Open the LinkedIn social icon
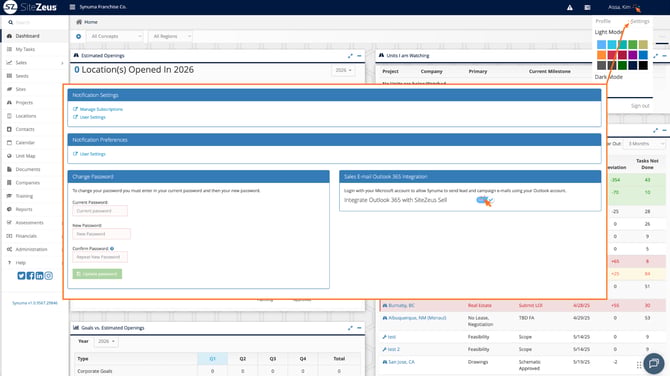Viewport: 670px width, 376px height. click(x=39, y=276)
